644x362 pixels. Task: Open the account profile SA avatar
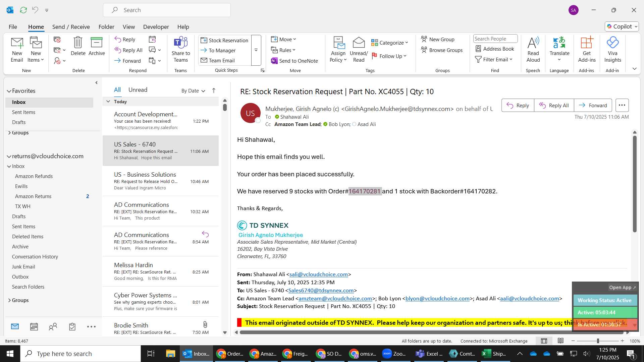click(x=573, y=10)
